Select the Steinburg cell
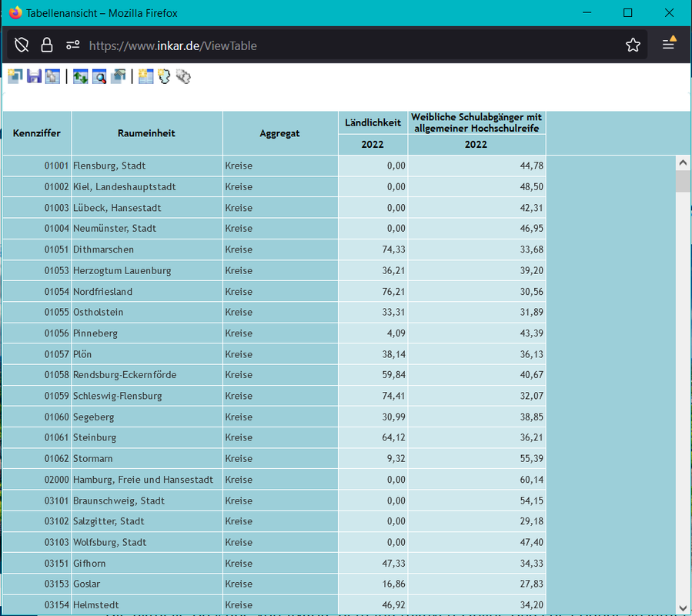 [147, 437]
